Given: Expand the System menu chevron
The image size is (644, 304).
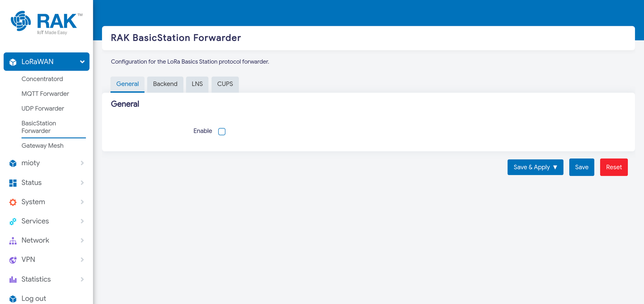Looking at the screenshot, I should [x=82, y=202].
